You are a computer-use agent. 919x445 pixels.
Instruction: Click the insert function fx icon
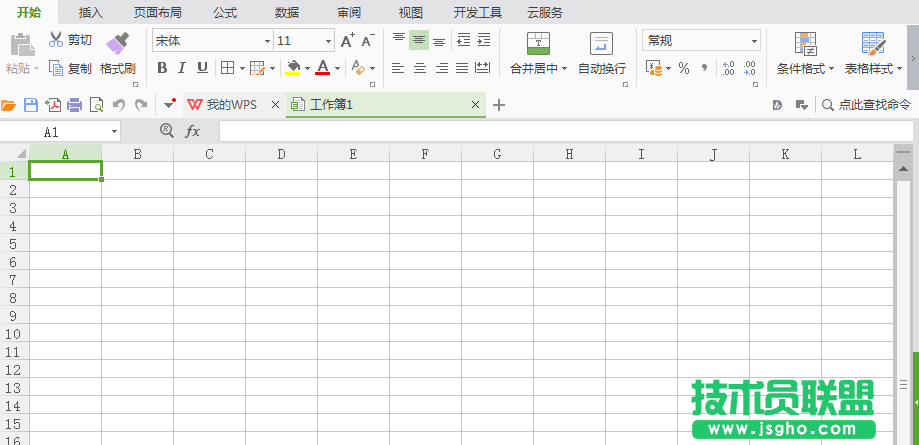193,131
